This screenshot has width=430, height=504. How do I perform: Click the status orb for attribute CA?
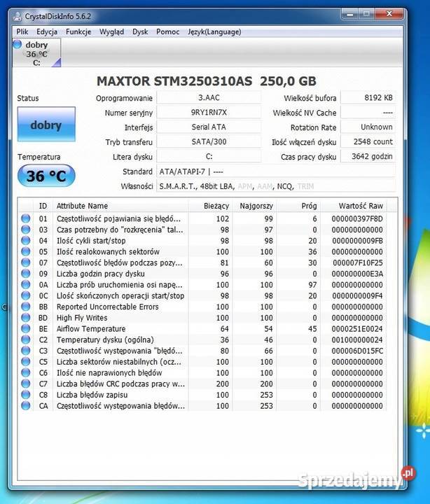[26, 407]
